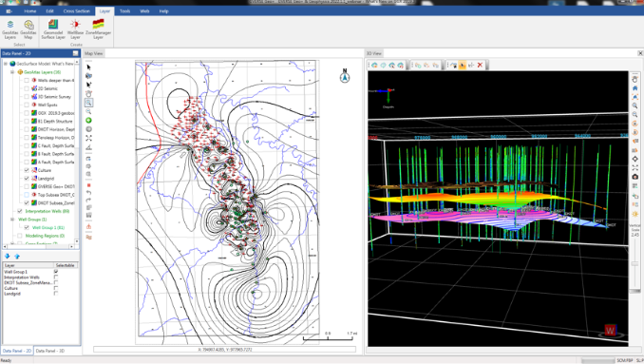
Task: Click the sun lighting icon in 3D side toolbar
Action: tap(635, 214)
